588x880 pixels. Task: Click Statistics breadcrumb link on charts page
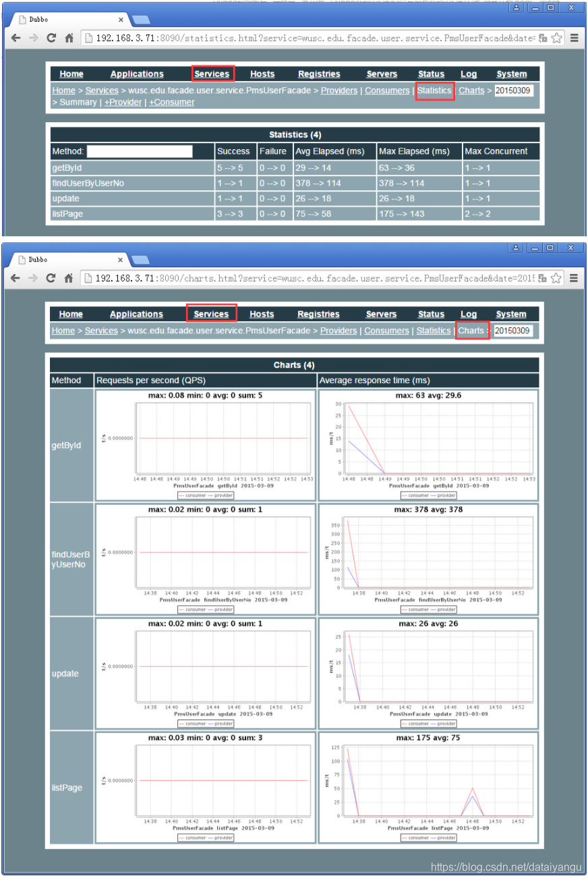(433, 331)
